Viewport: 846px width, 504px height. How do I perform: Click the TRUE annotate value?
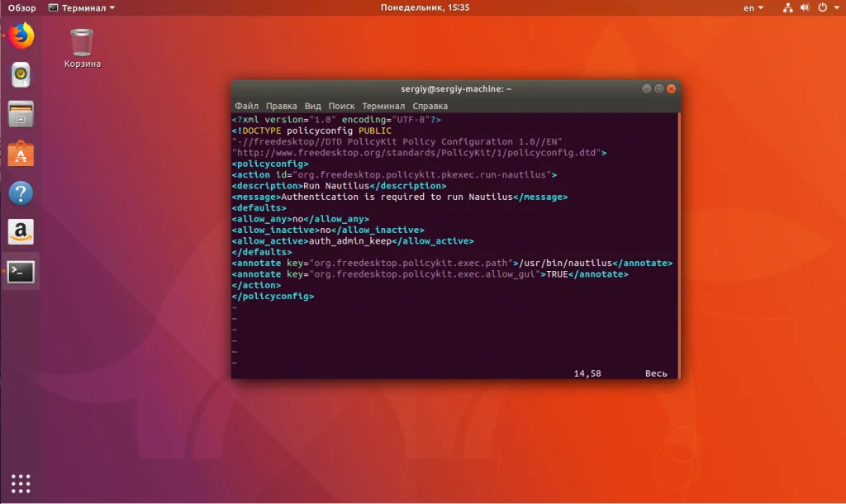pos(558,274)
